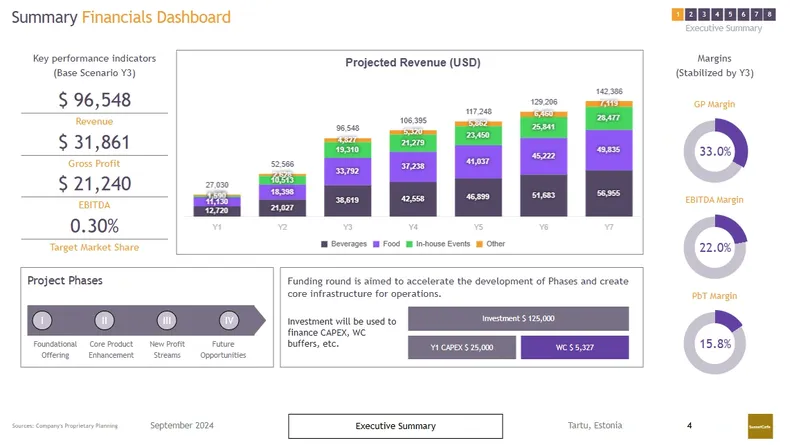
Task: Click the 117,248 total above Y5
Action: click(x=478, y=112)
